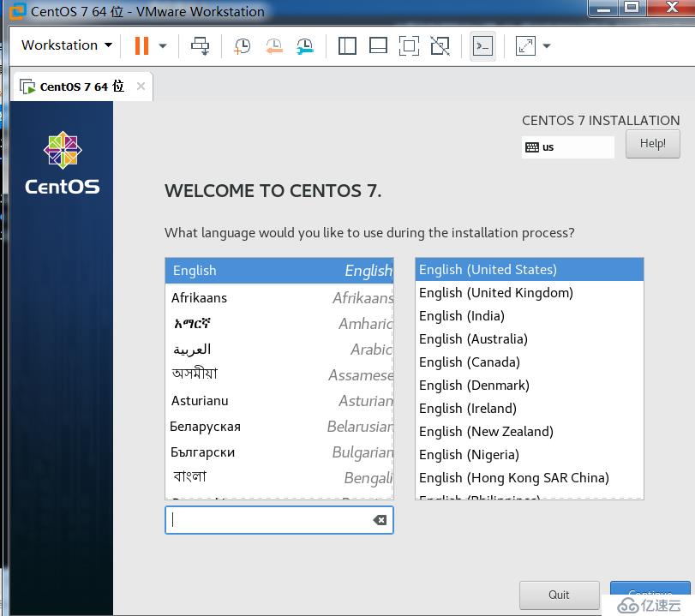This screenshot has height=616, width=695.
Task: Select the Assamese language row
Action: click(x=279, y=375)
